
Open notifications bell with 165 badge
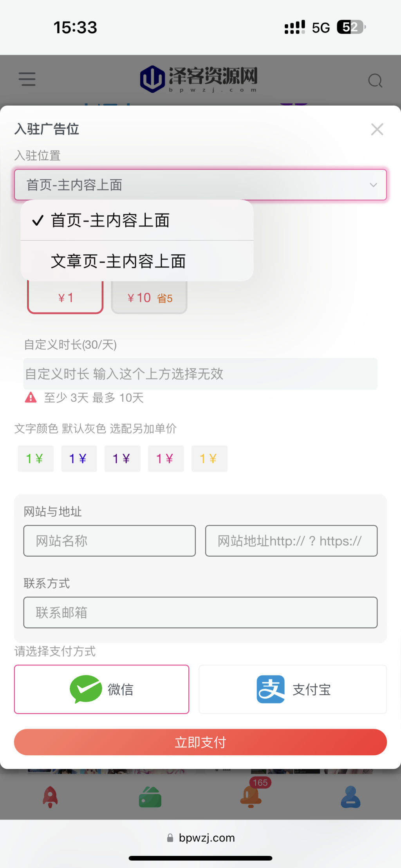pos(251,797)
